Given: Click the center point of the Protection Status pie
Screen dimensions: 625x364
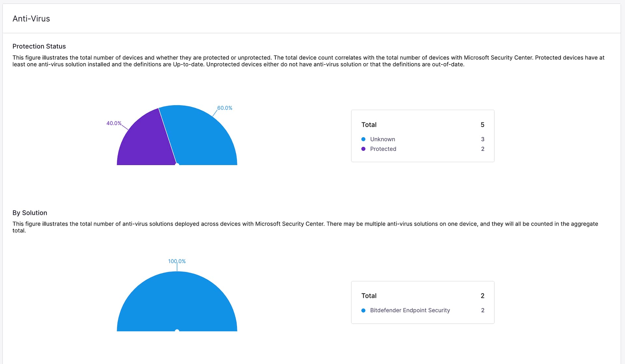Looking at the screenshot, I should click(177, 164).
